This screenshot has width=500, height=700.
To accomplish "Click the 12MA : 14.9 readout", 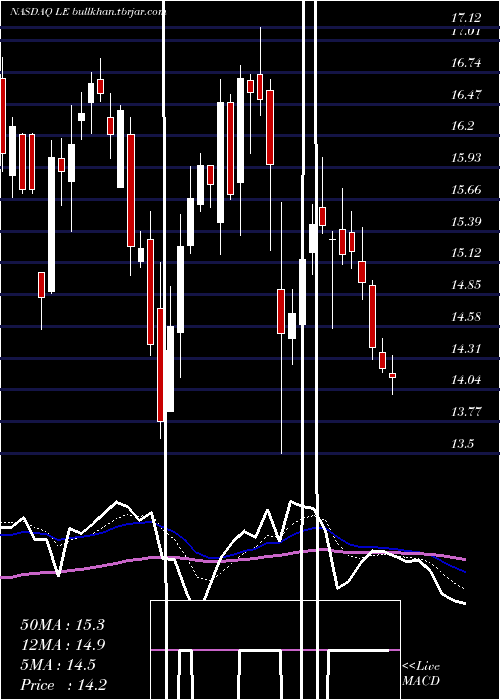I will (x=62, y=645).
